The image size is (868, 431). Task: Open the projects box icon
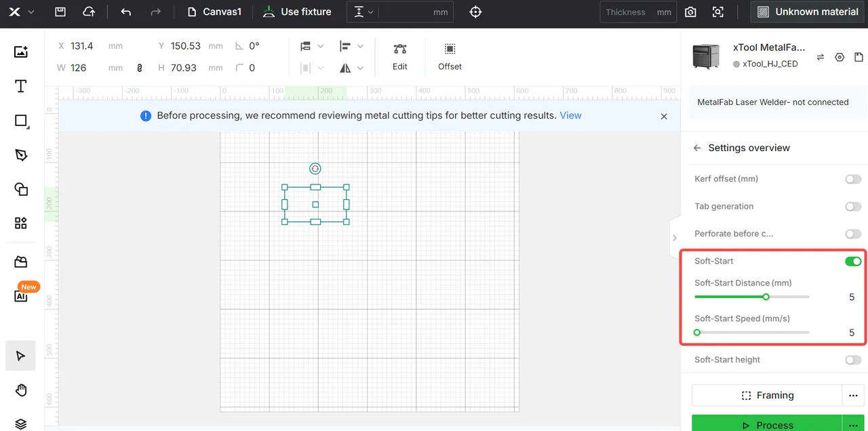21,262
